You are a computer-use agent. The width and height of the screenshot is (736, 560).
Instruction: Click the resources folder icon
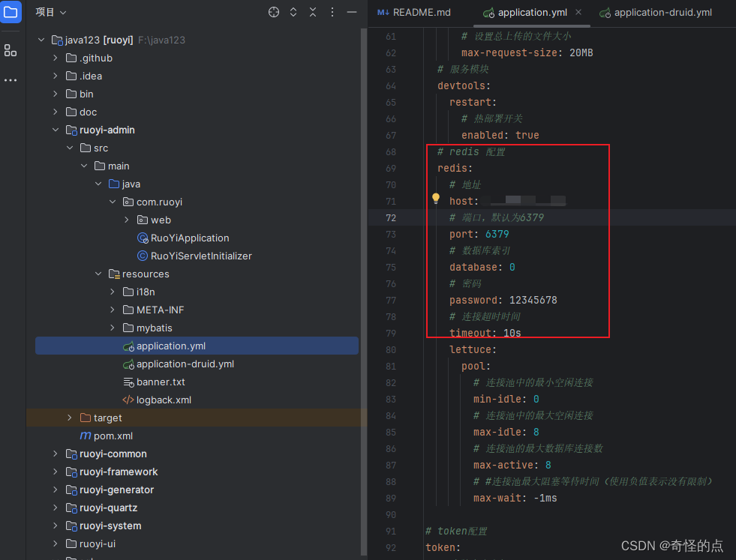[x=114, y=274]
